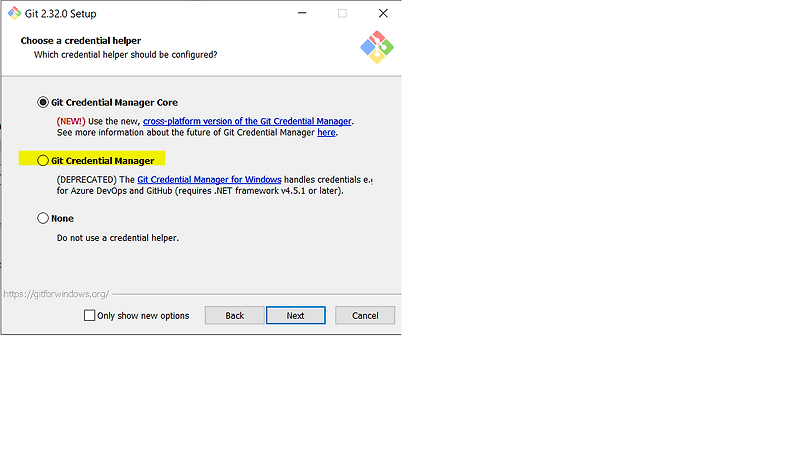Click 'Which credential helper should be configured?' text
This screenshot has height=450, width=800.
point(126,55)
